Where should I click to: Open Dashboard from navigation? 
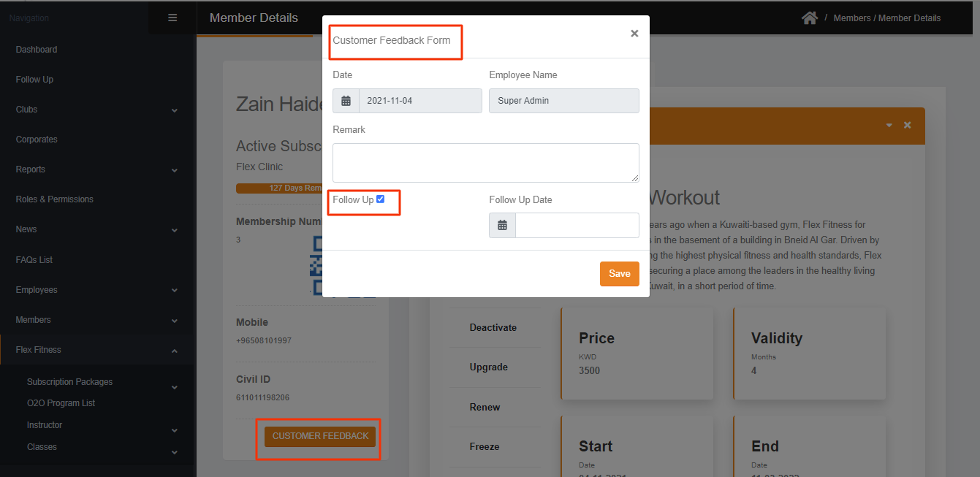(x=37, y=50)
